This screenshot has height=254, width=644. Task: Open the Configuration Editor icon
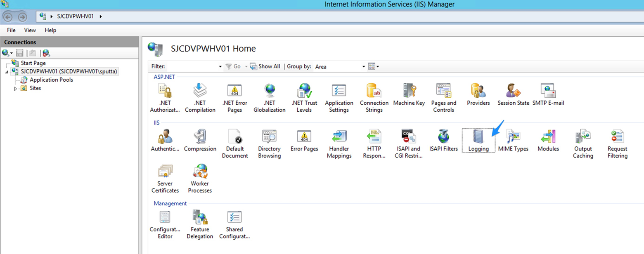tap(165, 225)
